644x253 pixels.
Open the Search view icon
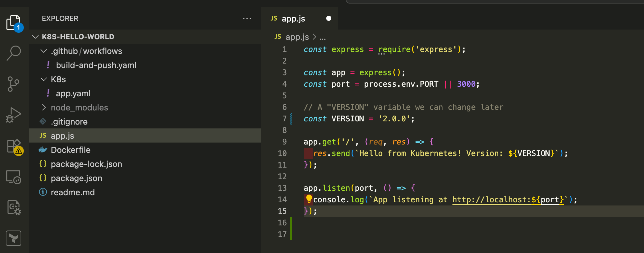(14, 53)
